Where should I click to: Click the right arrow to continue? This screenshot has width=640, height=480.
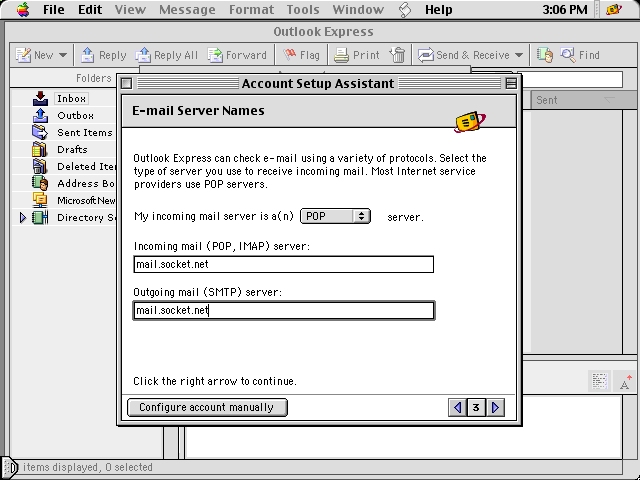click(x=495, y=407)
